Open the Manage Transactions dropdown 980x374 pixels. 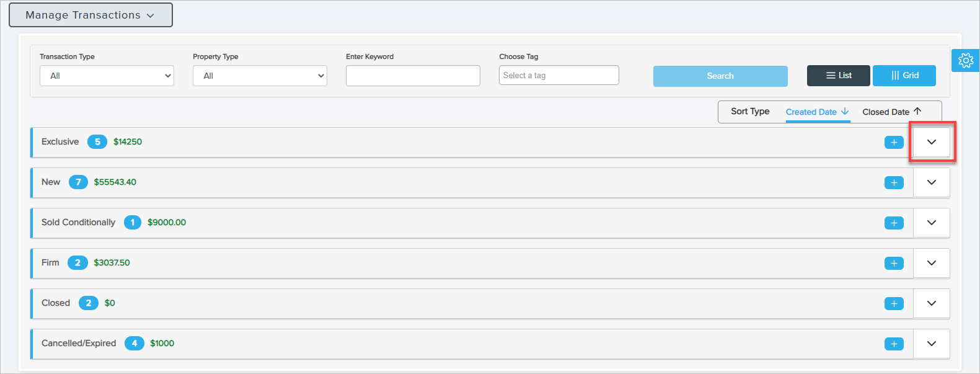(90, 16)
